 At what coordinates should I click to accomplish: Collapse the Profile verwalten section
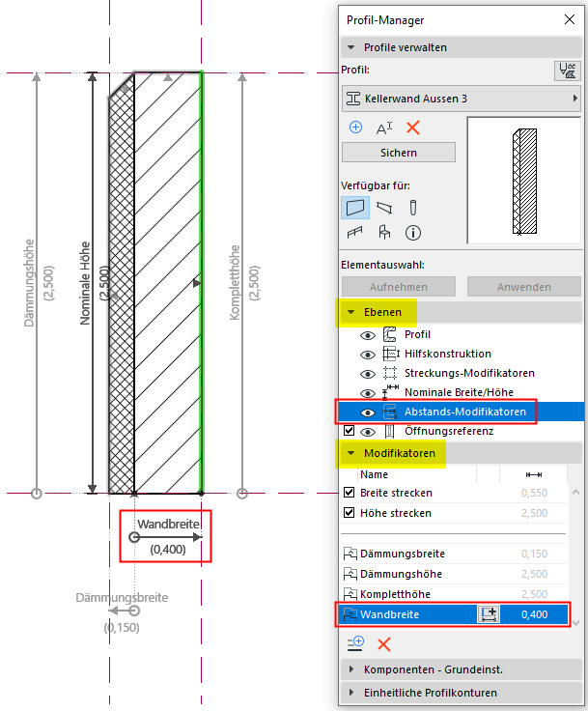coord(350,47)
